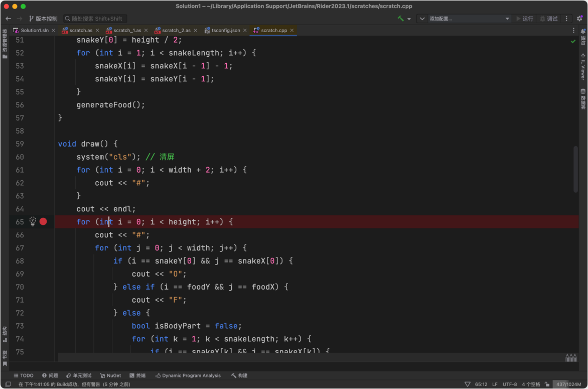Screen dimensions: 588x389
Task: Open the TODO tool window
Action: 24,375
